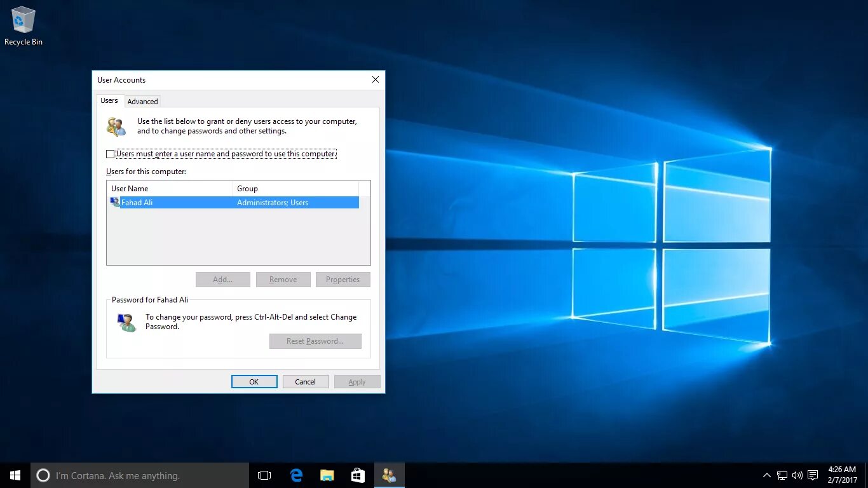Click the user icon in the Password section
This screenshot has width=868, height=488.
(126, 322)
